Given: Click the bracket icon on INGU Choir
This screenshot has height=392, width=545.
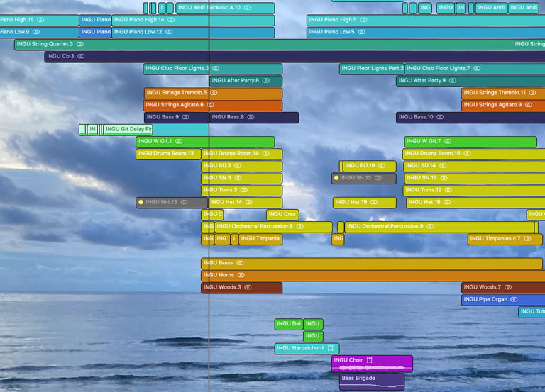Looking at the screenshot, I should point(370,360).
